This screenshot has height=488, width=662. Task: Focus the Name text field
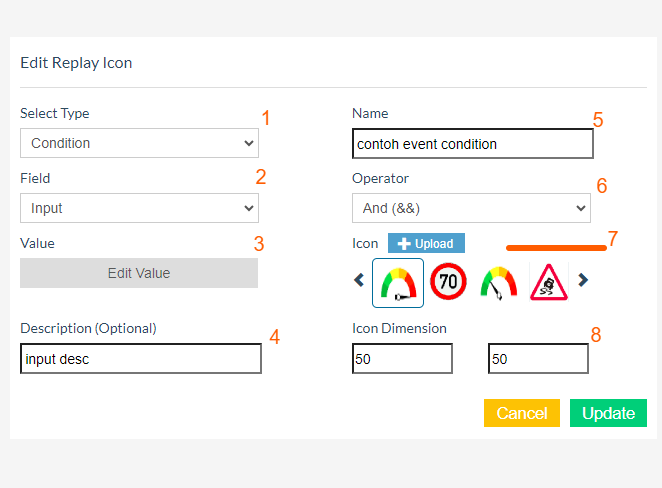pos(473,143)
